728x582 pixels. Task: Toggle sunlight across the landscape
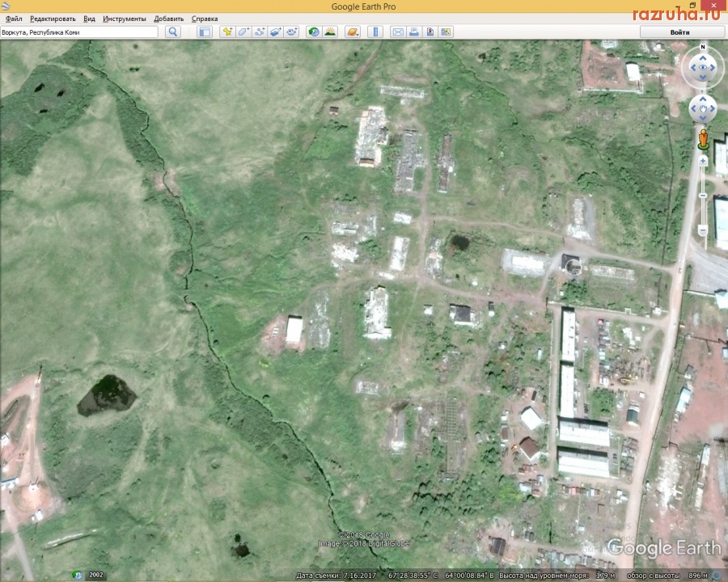(330, 32)
